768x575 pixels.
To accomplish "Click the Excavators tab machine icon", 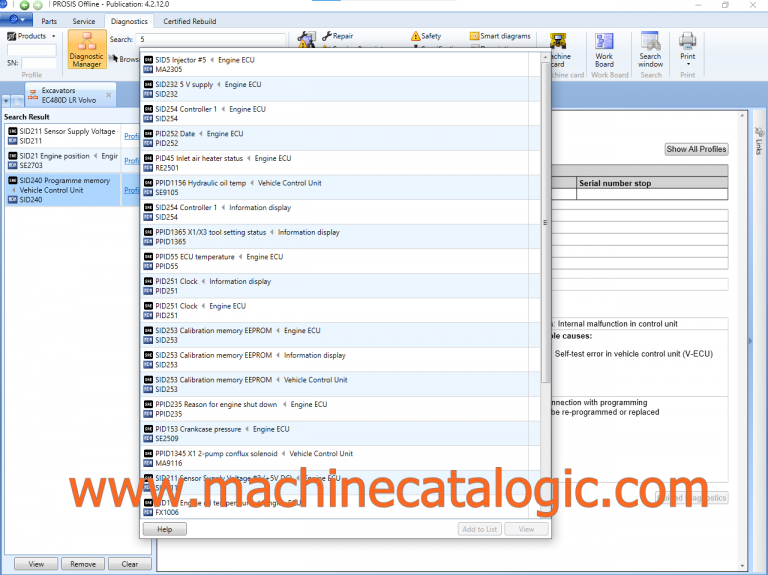I will [x=33, y=95].
